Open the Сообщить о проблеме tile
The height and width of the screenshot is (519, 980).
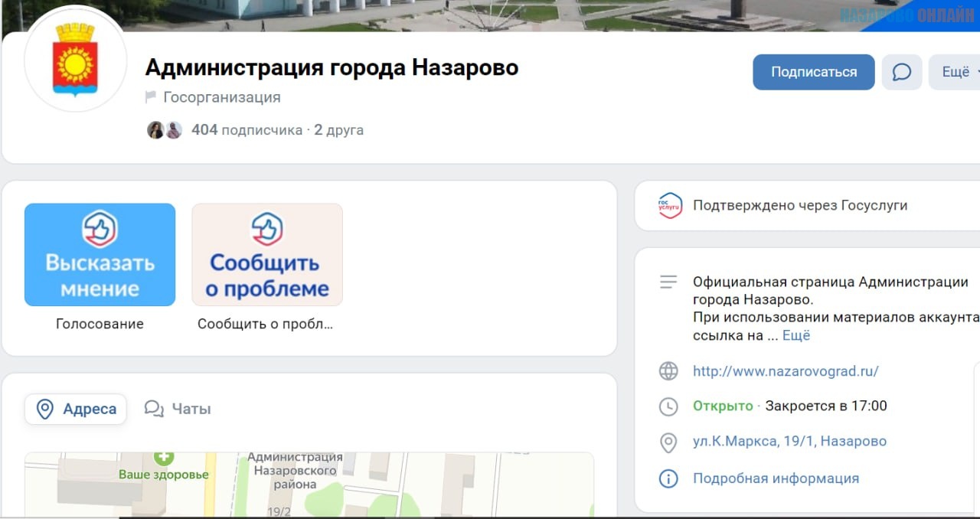tap(267, 255)
